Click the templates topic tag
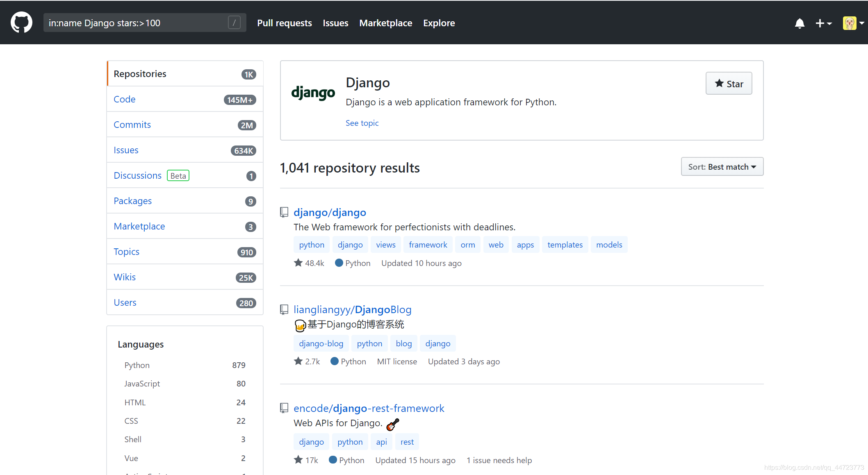The height and width of the screenshot is (475, 868). [565, 245]
